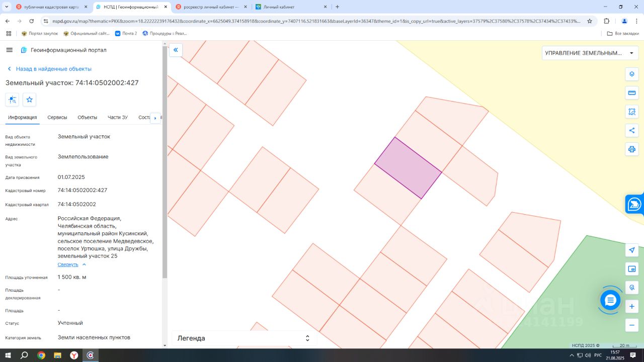Switch to the Сервисы tab
Screen dimensions: 644x362
point(57,118)
